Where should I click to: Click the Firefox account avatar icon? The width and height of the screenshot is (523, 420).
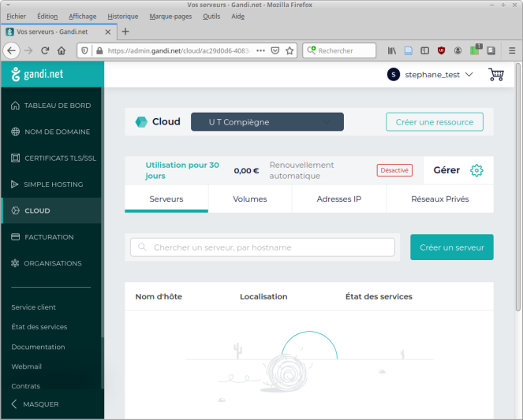click(x=458, y=50)
